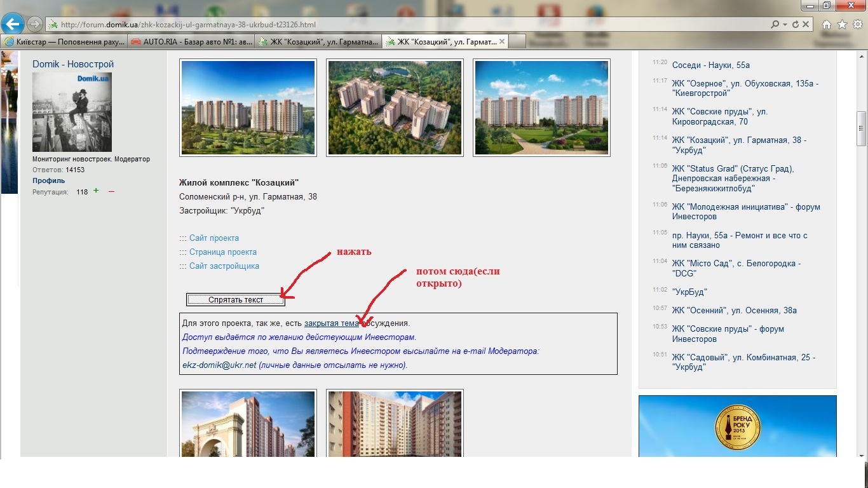Close the active ЖК "Козацкий" tab
This screenshot has width=868, height=488.
(x=502, y=41)
